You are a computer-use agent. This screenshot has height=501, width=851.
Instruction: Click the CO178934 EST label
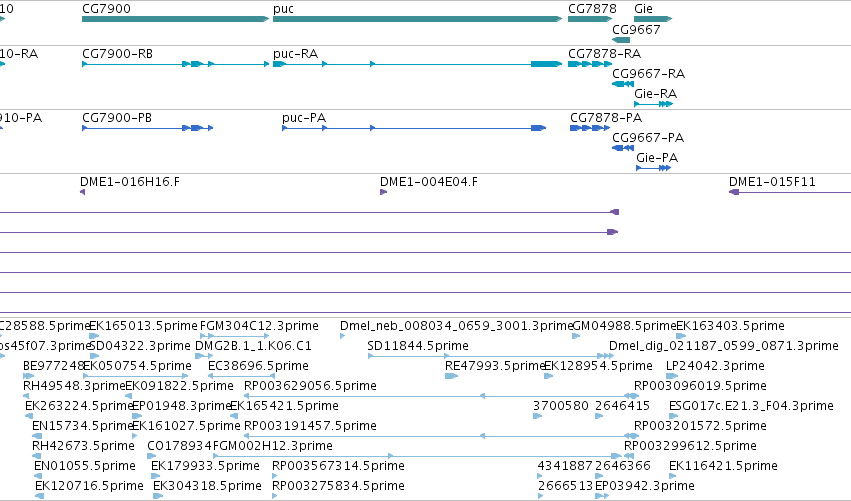[180, 446]
